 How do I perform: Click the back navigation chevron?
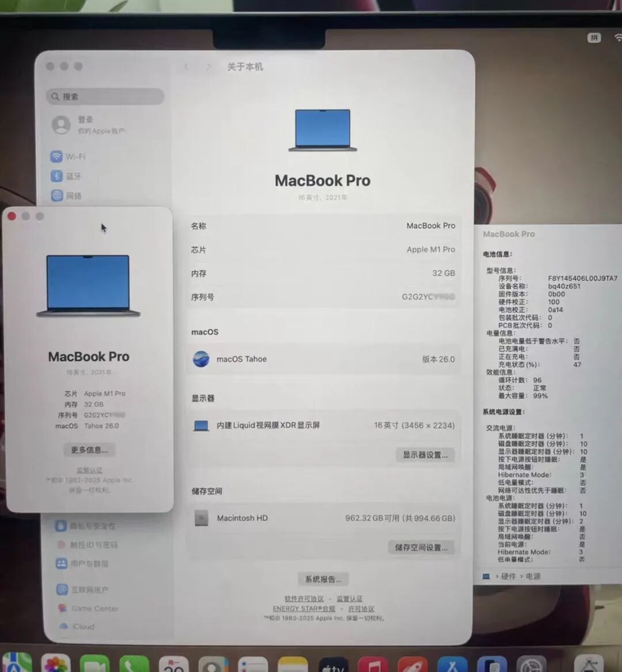(185, 66)
